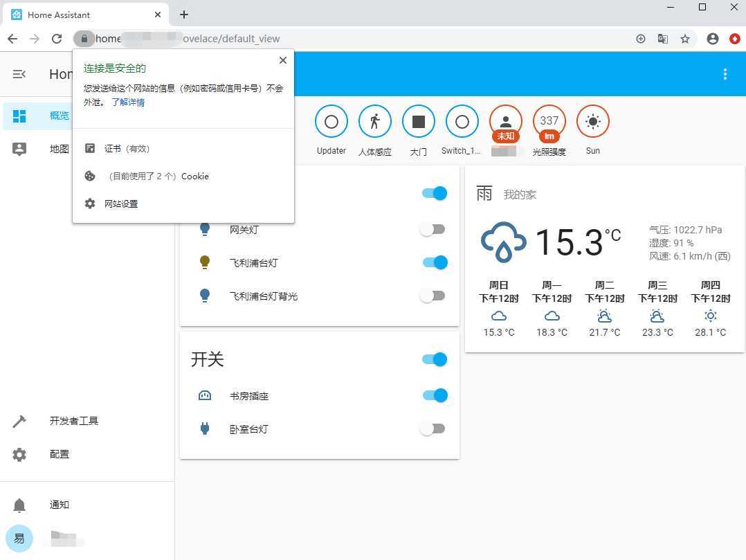
Task: Click the translate page icon
Action: (x=663, y=39)
